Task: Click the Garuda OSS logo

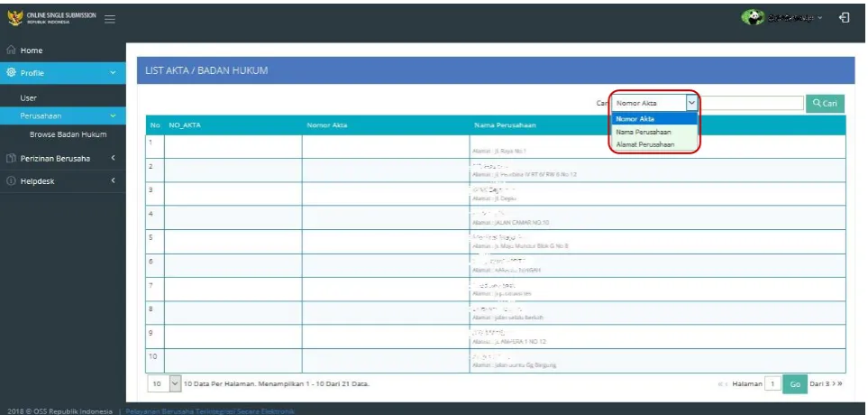Action: pos(15,18)
